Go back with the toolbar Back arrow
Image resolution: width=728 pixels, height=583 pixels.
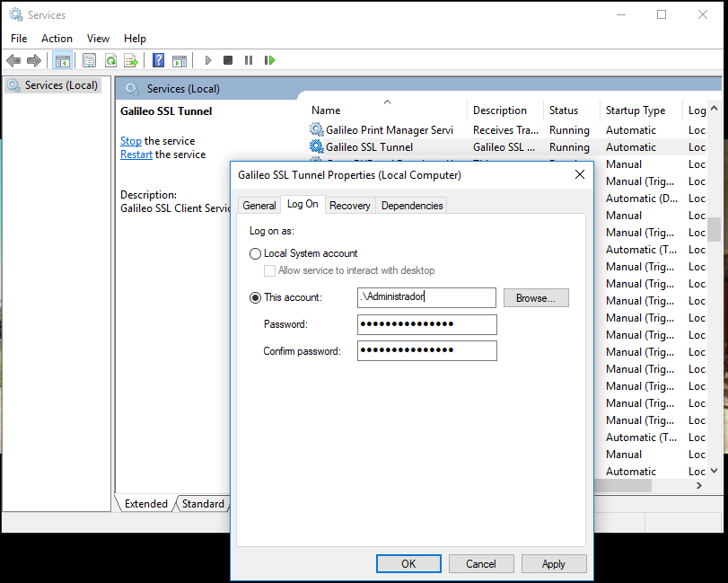(13, 60)
